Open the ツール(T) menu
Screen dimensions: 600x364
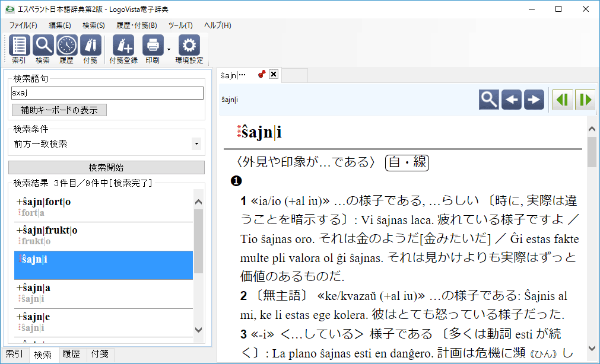tap(180, 25)
